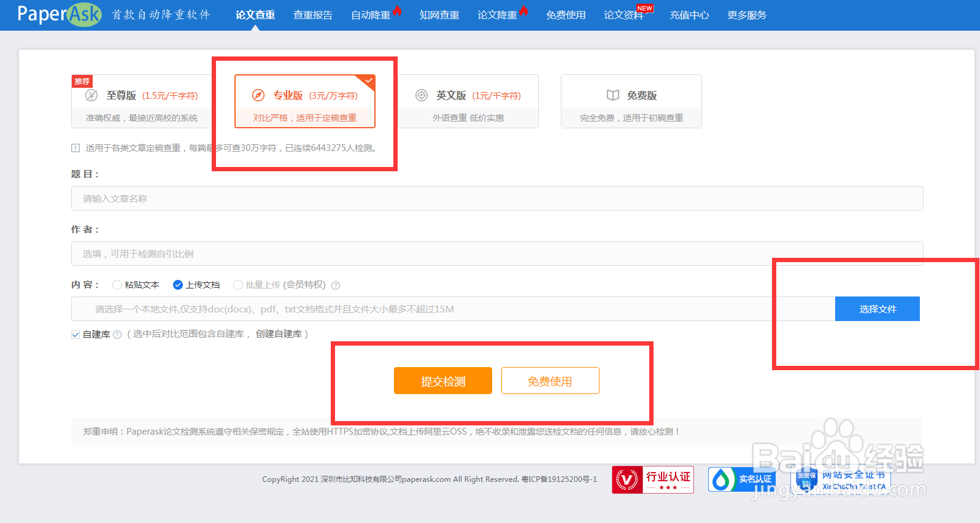Click the 至尊版 compass icon
Viewport: 980px width, 523px height.
pyautogui.click(x=91, y=95)
